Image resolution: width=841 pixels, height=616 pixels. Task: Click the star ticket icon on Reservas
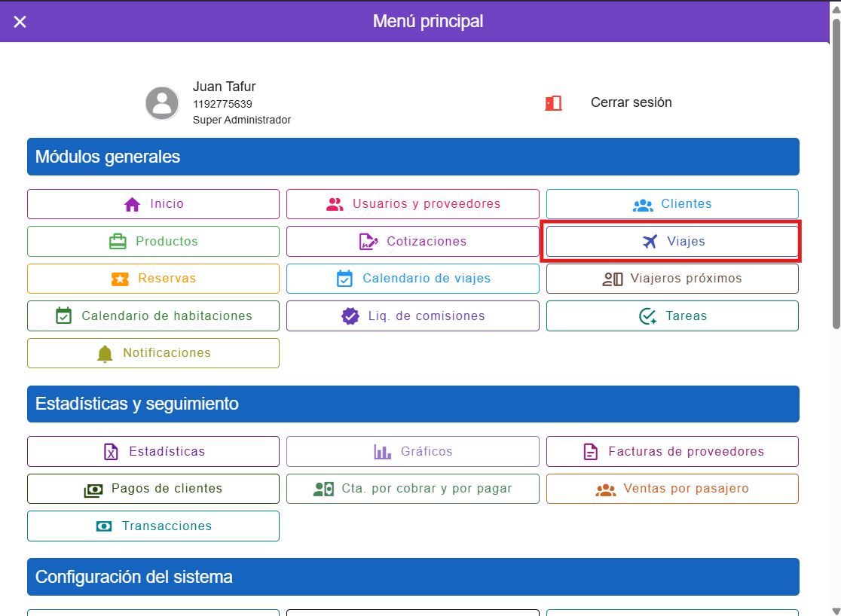120,279
